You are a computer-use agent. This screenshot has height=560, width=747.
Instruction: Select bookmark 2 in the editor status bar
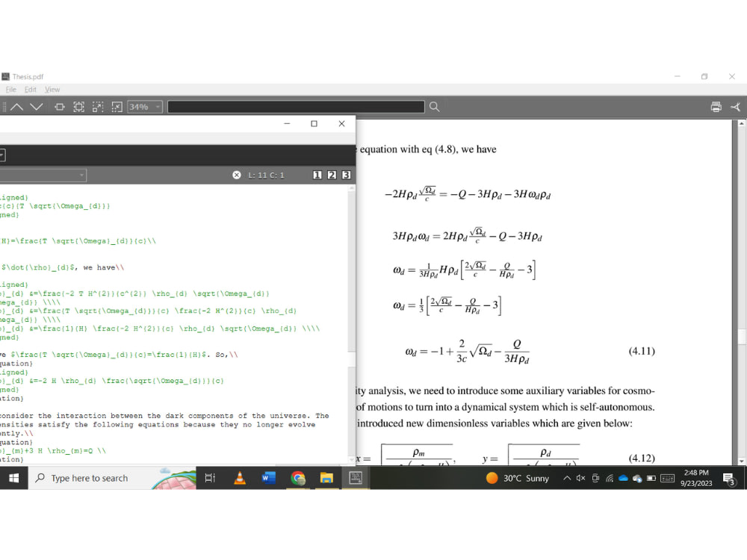[x=331, y=175]
